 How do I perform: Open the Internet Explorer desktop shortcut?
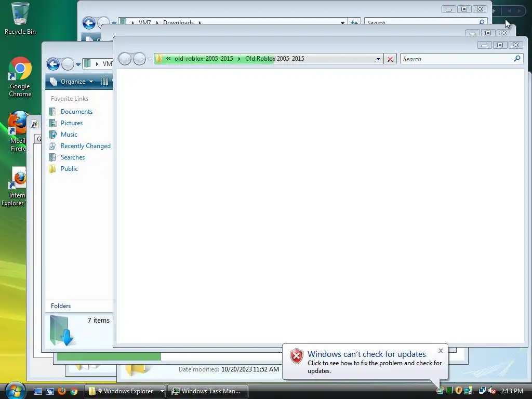(14, 187)
